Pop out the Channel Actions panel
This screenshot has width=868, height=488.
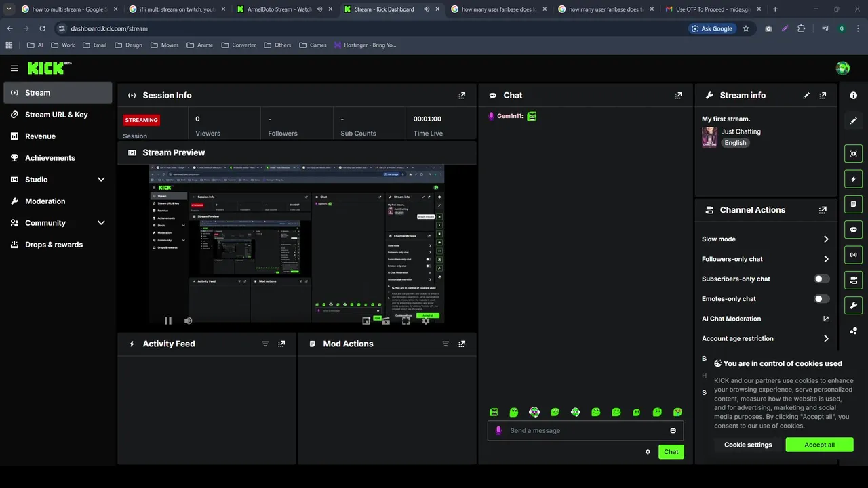pos(823,210)
